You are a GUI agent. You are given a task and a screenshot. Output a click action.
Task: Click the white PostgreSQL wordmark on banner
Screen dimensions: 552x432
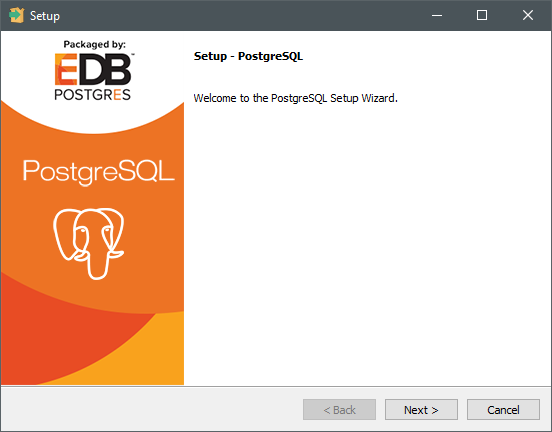pos(99,171)
